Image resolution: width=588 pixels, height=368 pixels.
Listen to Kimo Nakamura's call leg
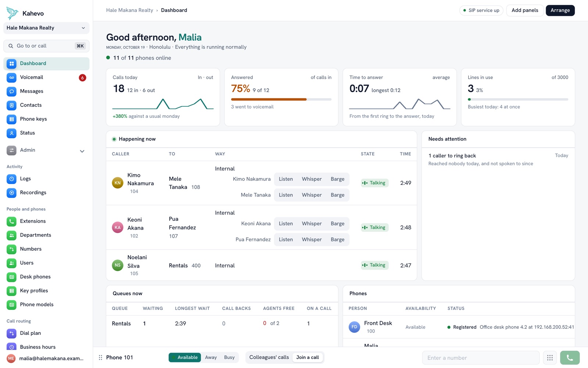point(286,179)
